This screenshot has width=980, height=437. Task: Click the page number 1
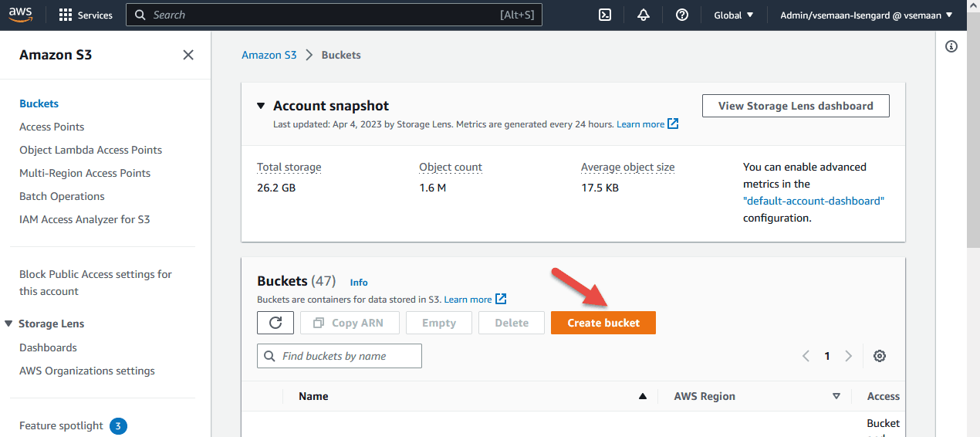[x=827, y=356]
